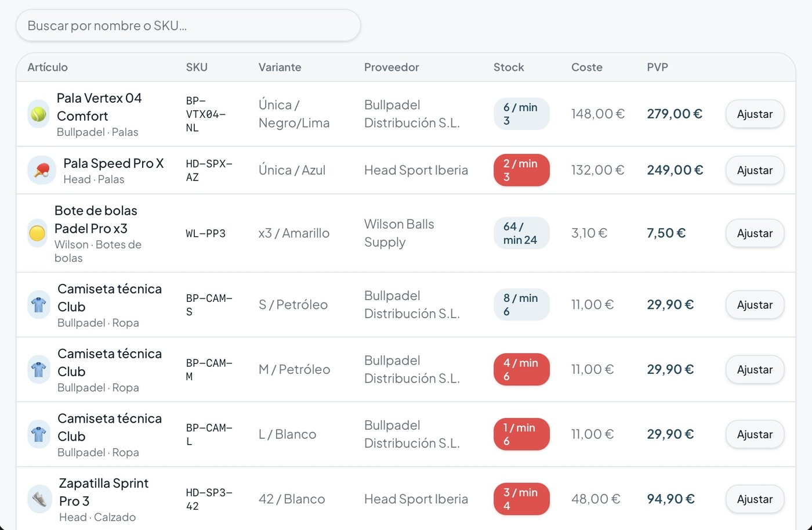The width and height of the screenshot is (812, 530).
Task: Click the shirt icon for SKU BP-CAM-M
Action: coord(39,370)
